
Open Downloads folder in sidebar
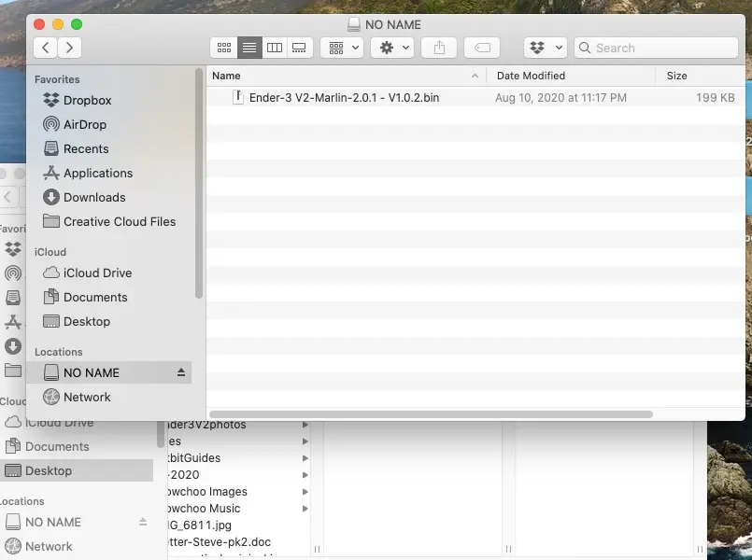[93, 197]
